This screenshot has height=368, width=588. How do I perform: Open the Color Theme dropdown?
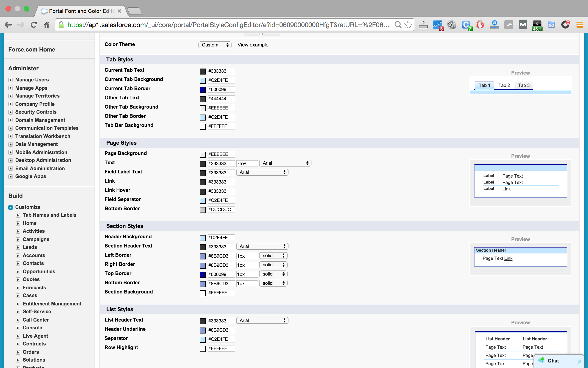[215, 45]
